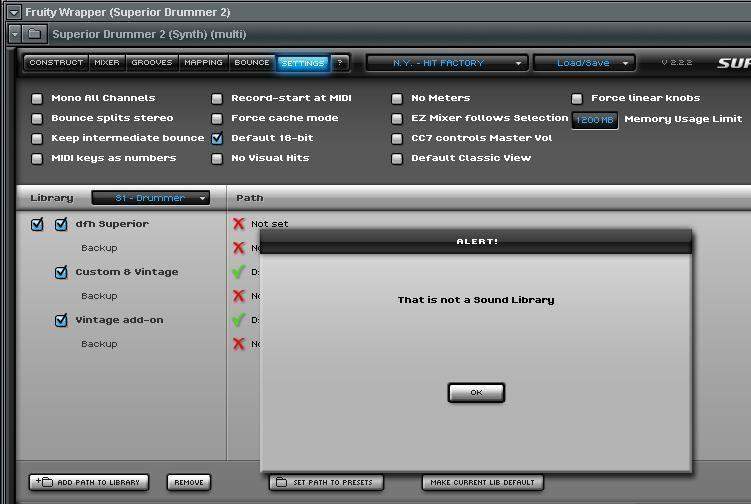Click the question mark help button
751x504 pixels.
click(340, 63)
